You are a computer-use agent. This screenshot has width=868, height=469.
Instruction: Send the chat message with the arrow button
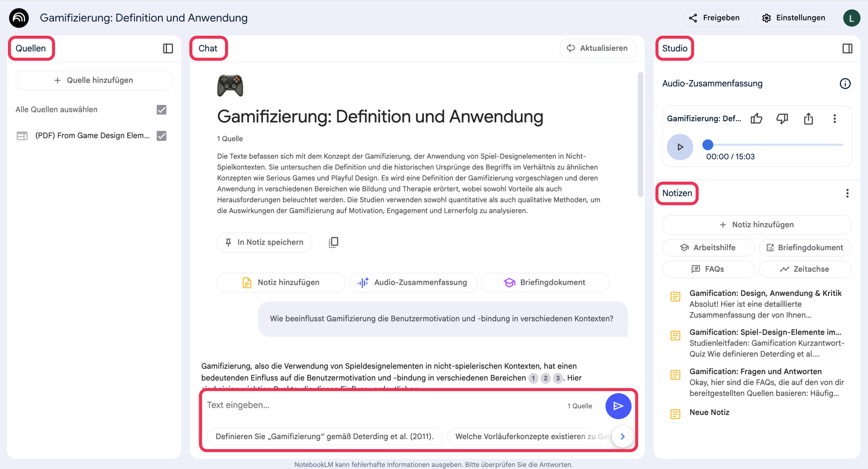[618, 406]
